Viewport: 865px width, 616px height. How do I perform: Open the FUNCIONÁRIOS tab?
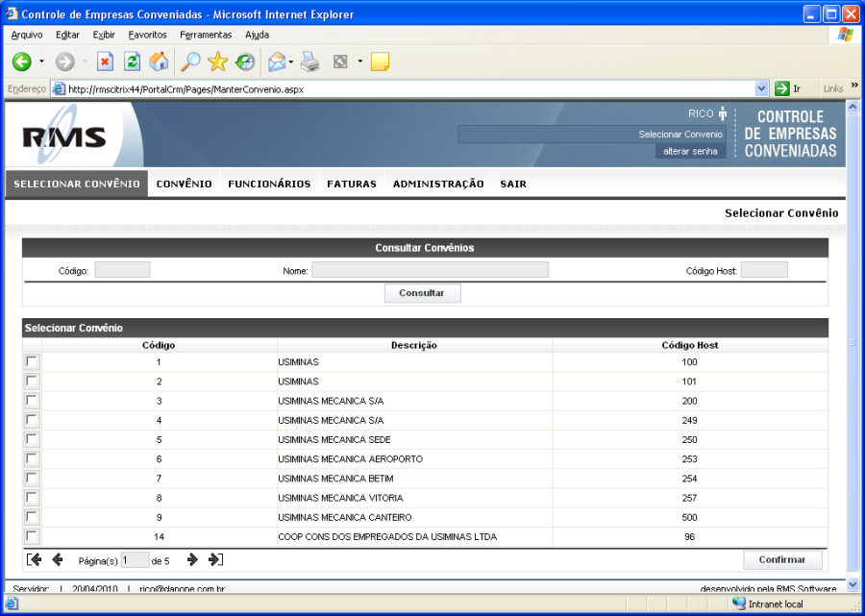coord(269,184)
